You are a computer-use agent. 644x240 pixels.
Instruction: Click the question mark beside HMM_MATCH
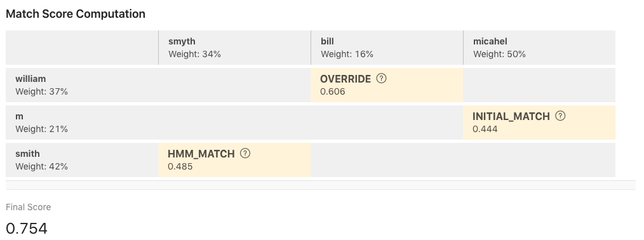coord(245,154)
